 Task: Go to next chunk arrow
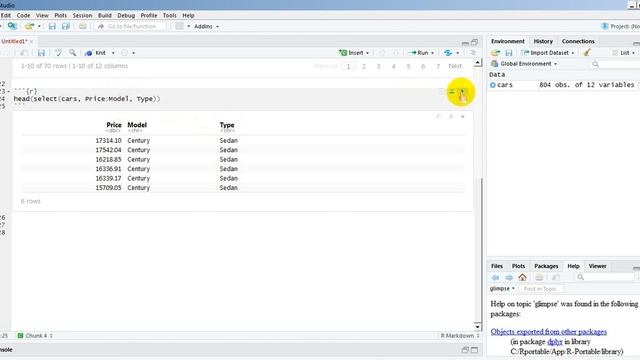coord(396,53)
